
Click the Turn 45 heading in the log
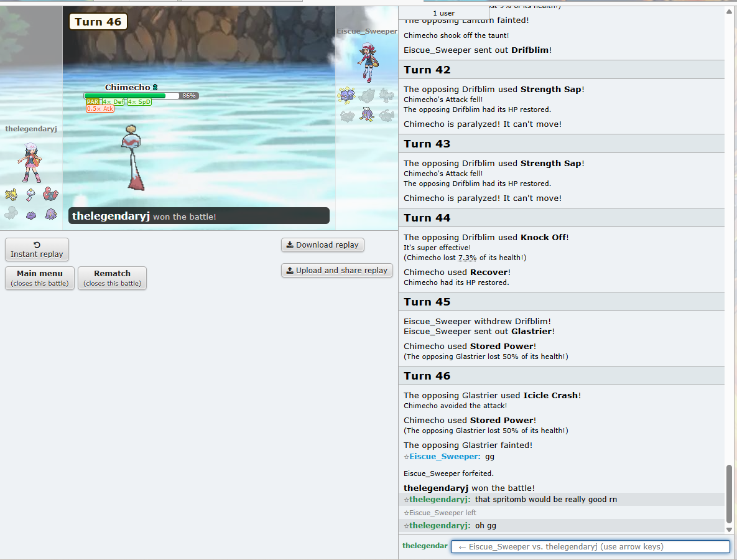pos(561,301)
